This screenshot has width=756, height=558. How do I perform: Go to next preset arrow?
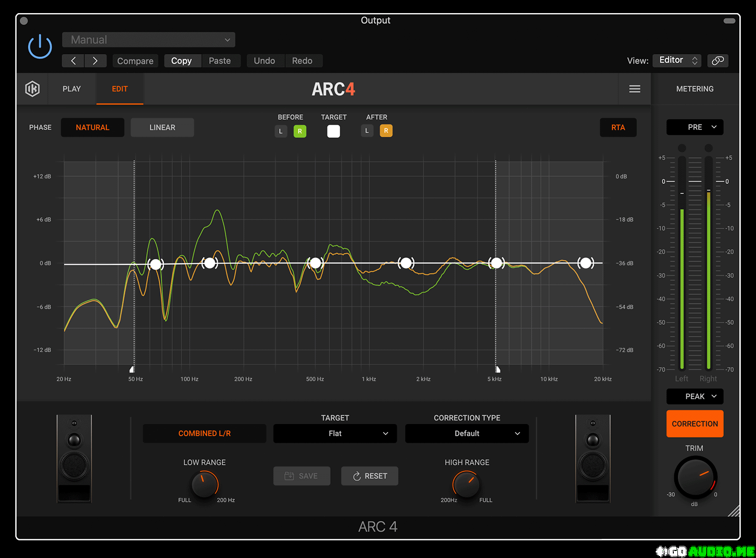[x=95, y=61]
